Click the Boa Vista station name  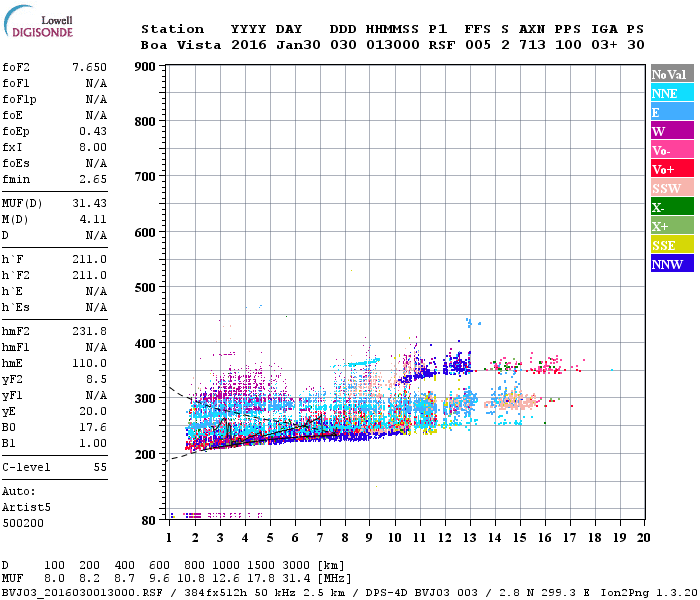click(181, 45)
